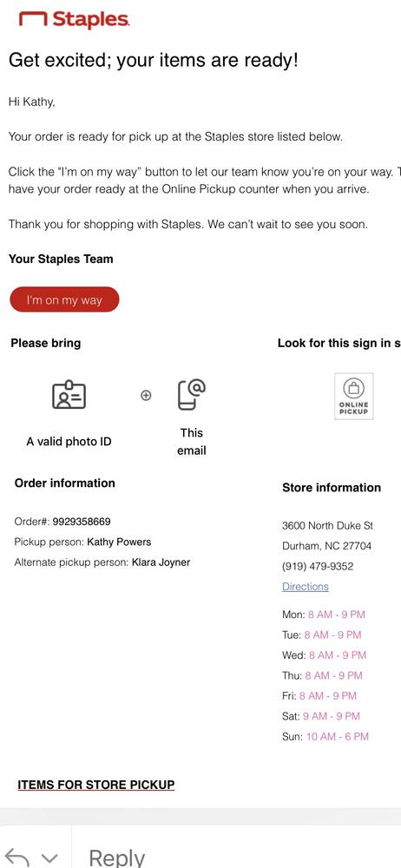This screenshot has height=868, width=401.
Task: Click the Monday hours 8 AM - 9 PM
Action: click(336, 615)
